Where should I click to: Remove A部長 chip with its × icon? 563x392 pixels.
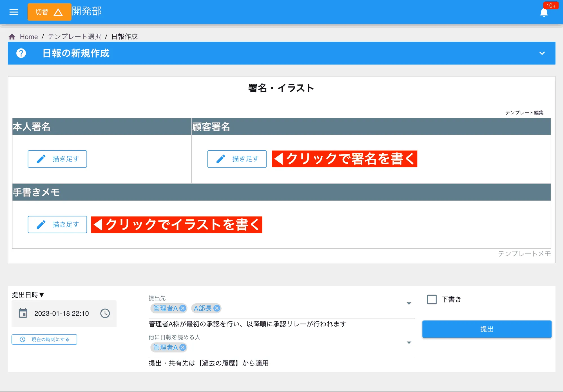(216, 308)
